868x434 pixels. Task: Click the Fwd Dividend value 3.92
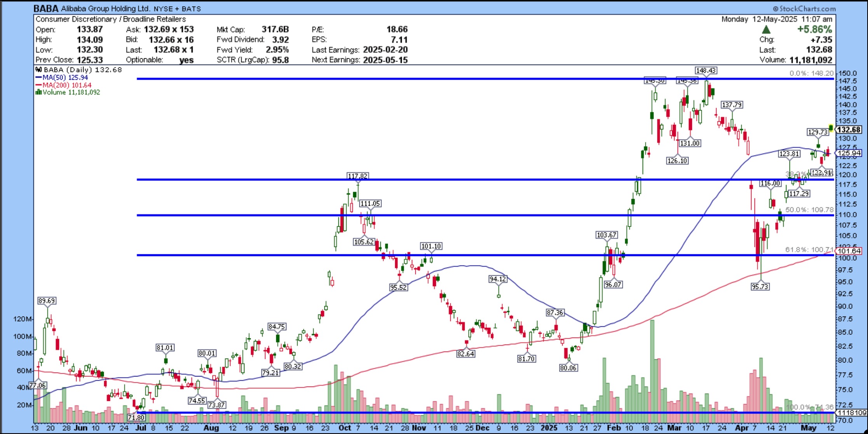(x=281, y=39)
